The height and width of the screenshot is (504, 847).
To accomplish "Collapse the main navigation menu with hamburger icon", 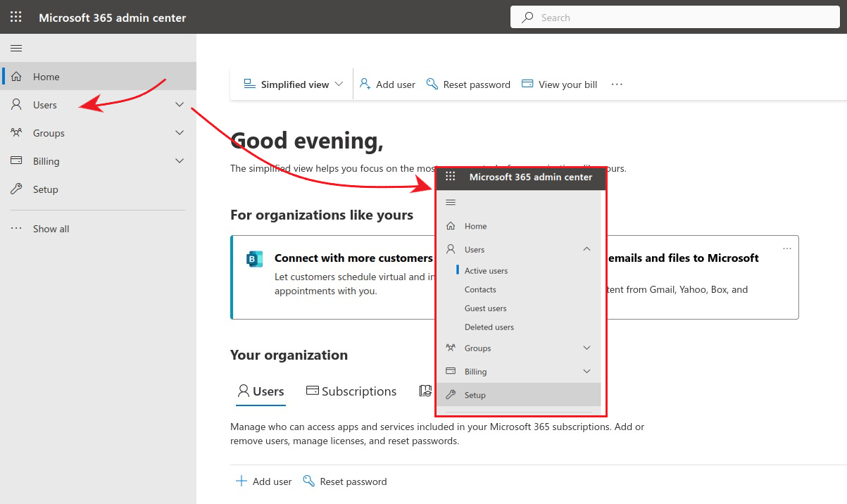I will [x=16, y=48].
